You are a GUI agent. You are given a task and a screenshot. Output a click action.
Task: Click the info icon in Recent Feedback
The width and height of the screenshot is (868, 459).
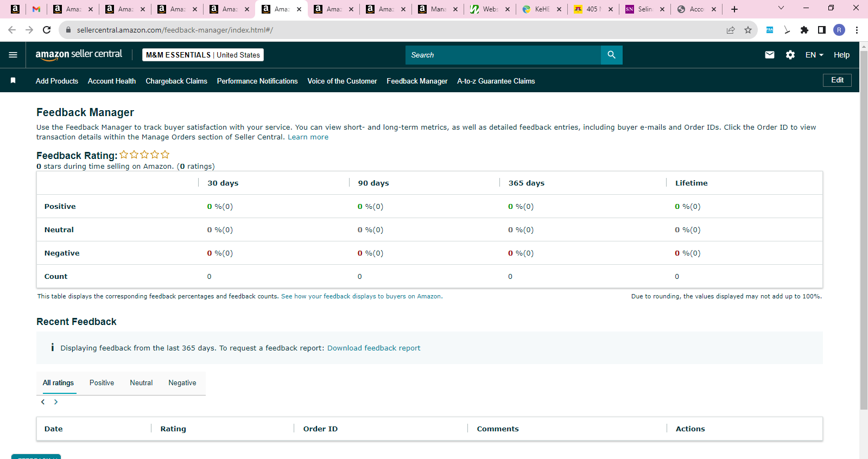click(52, 347)
